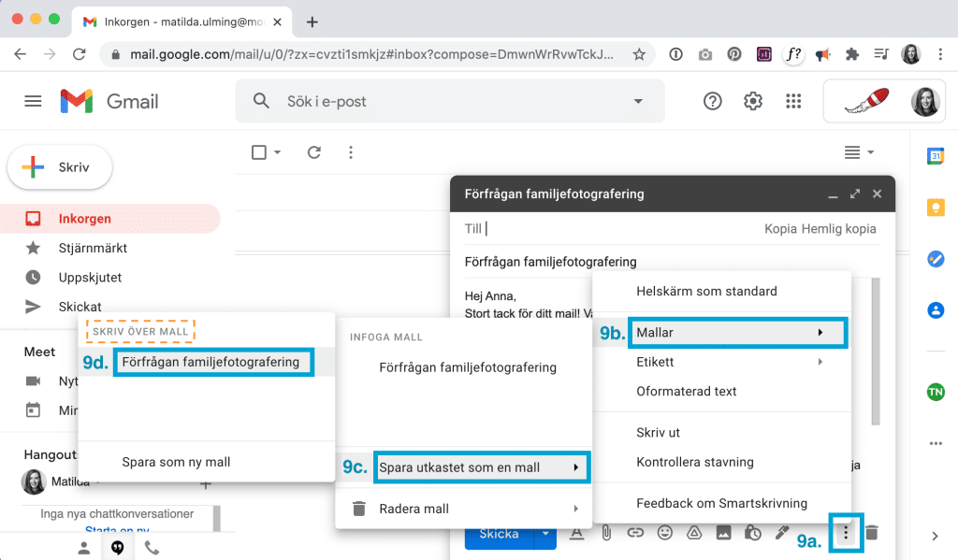The image size is (958, 560).
Task: Click the Skriv compose button
Action: [x=60, y=167]
